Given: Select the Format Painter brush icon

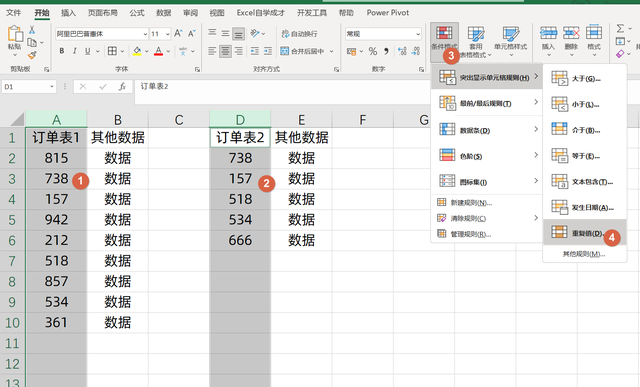Looking at the screenshot, I should (32, 55).
